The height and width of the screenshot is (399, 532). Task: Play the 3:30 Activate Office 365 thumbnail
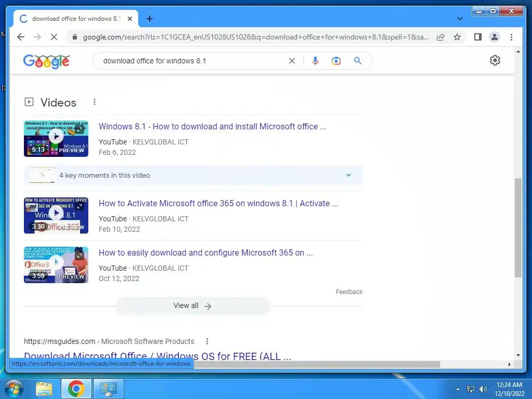pos(56,216)
